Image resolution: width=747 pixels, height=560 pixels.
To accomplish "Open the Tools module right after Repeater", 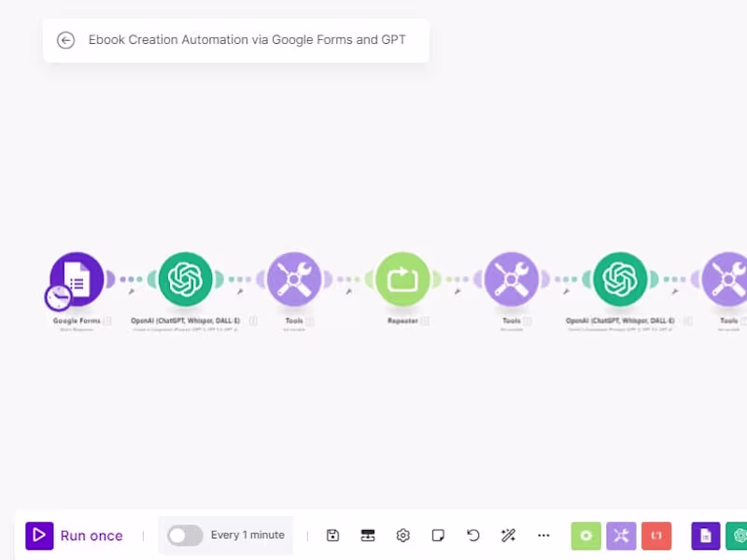I will click(512, 279).
